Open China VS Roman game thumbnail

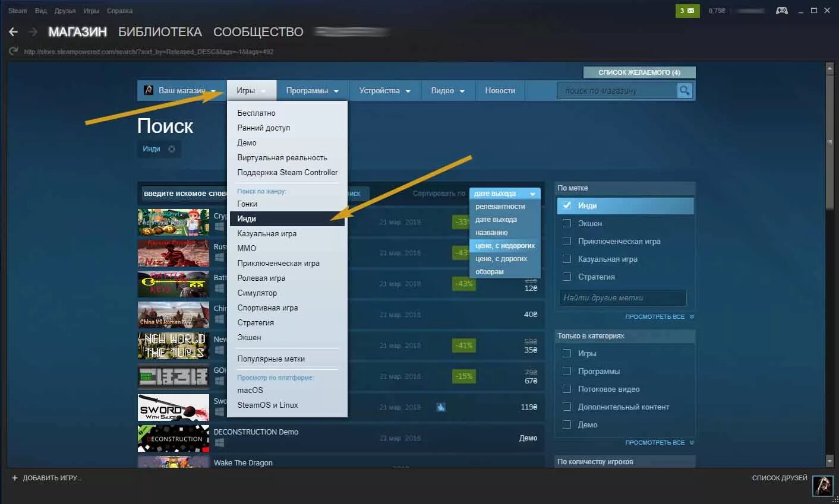point(174,315)
